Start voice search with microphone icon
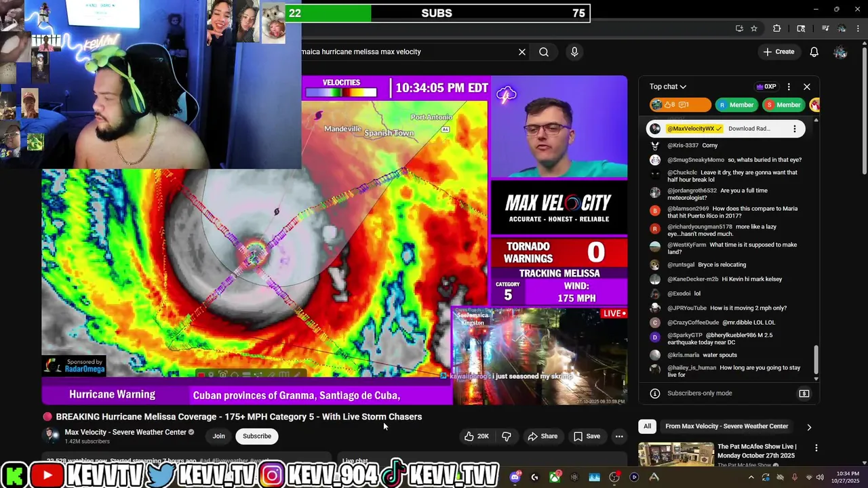This screenshot has width=868, height=488. pos(574,52)
